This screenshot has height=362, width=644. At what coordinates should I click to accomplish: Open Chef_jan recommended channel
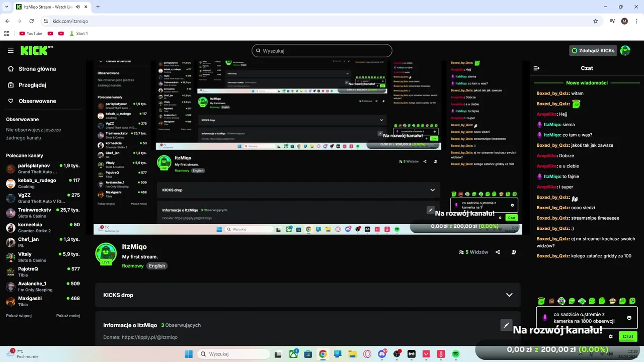43,242
